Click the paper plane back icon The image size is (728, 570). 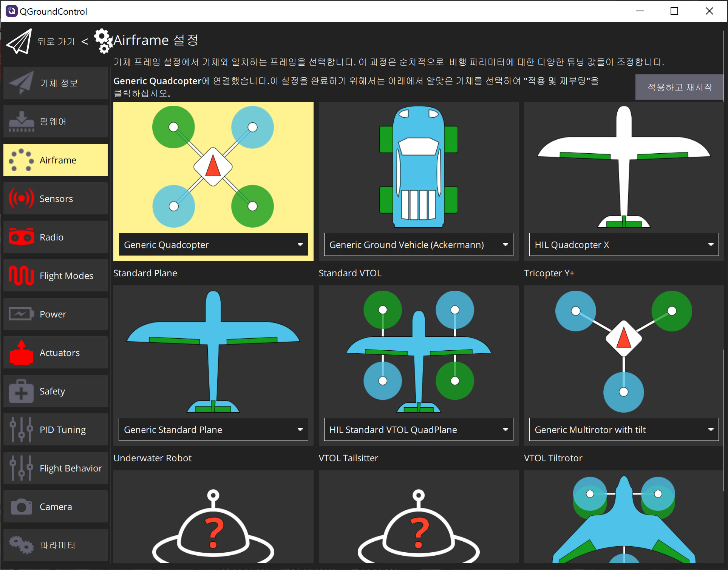point(19,42)
